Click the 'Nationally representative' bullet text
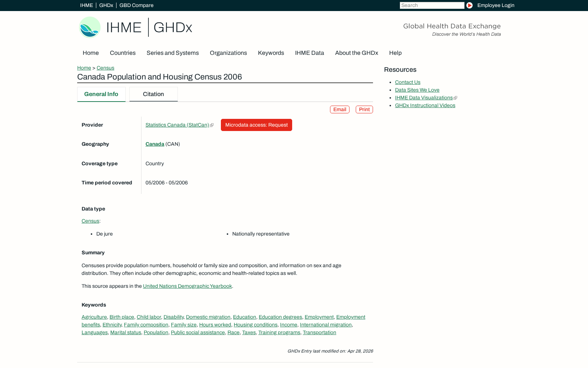 [261, 234]
